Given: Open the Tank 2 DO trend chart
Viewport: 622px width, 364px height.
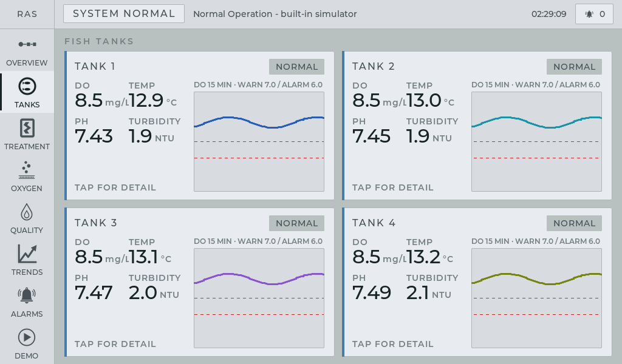Looking at the screenshot, I should [537, 142].
